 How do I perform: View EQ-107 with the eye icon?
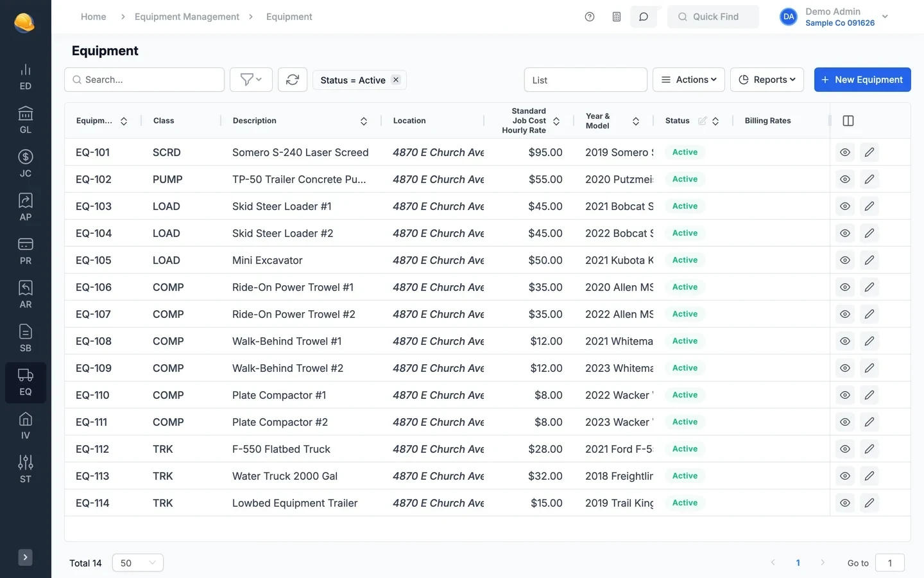845,314
